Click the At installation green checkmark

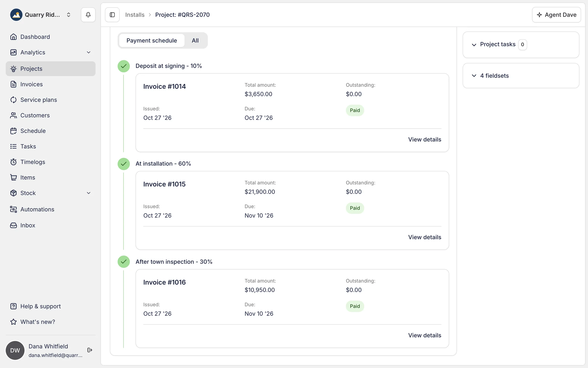click(124, 164)
